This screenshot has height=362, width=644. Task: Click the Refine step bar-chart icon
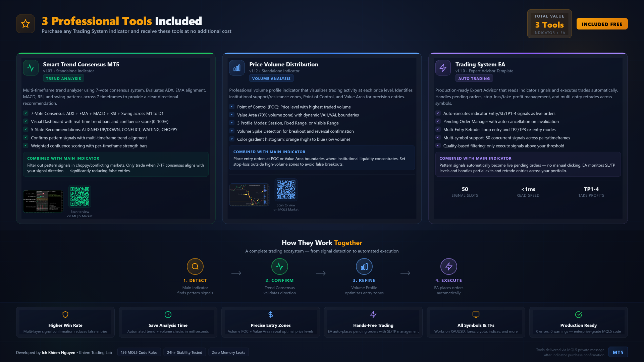[364, 267]
